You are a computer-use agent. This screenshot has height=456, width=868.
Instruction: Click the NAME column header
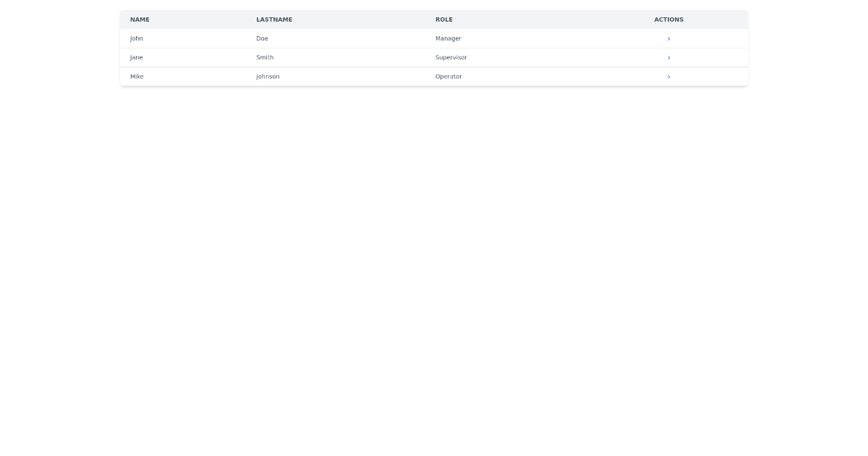140,20
